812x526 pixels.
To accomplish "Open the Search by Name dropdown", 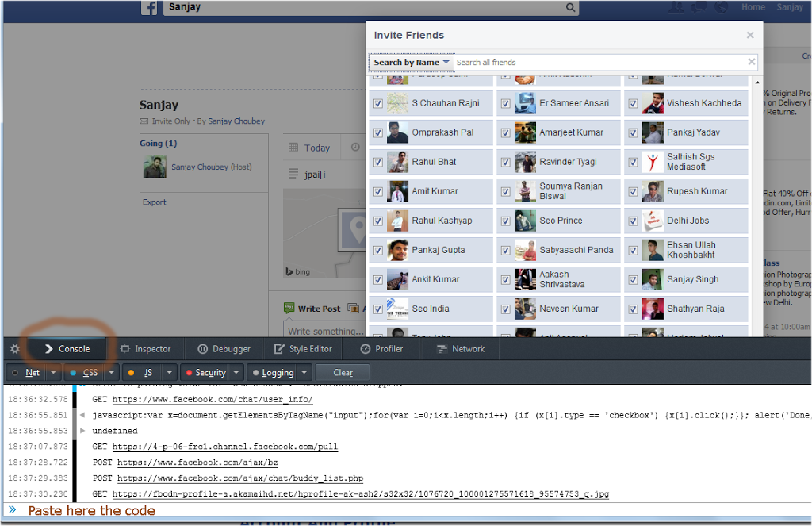I will tap(411, 62).
